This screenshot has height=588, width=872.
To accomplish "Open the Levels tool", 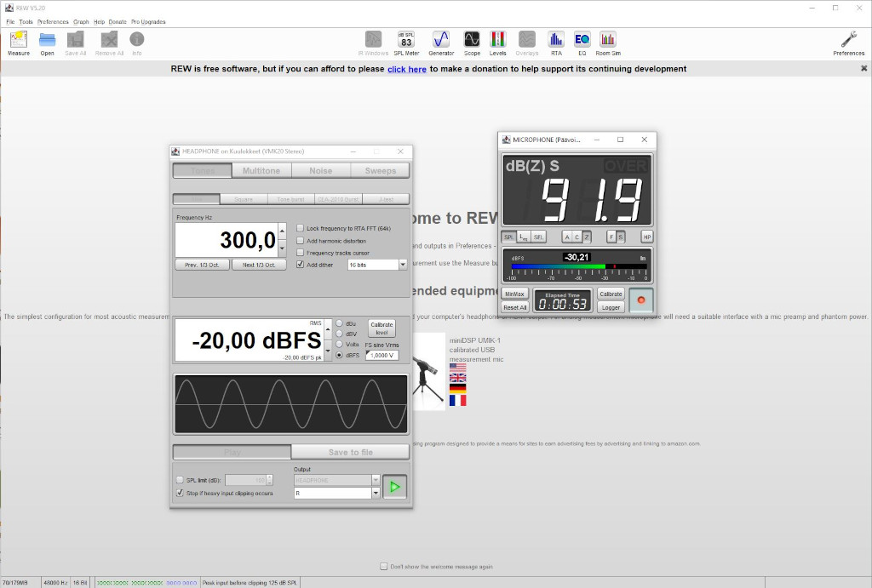I will point(497,43).
